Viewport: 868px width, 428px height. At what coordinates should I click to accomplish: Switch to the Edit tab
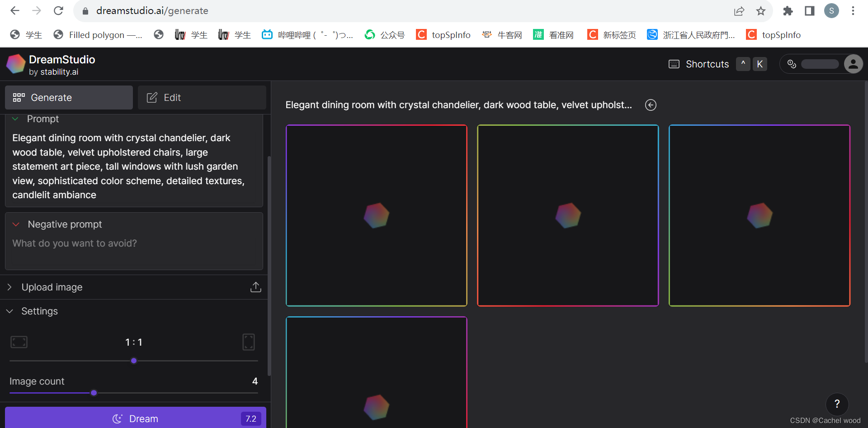(202, 98)
